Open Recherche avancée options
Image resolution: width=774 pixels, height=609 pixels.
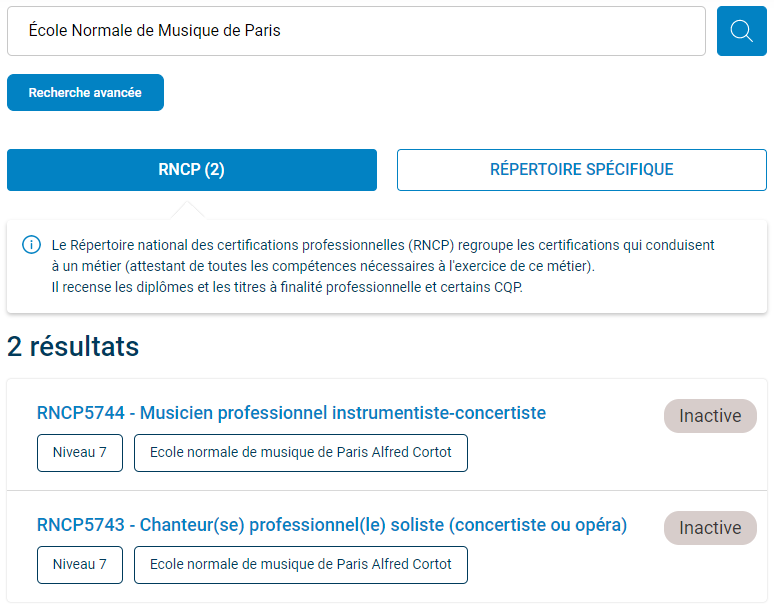[85, 93]
